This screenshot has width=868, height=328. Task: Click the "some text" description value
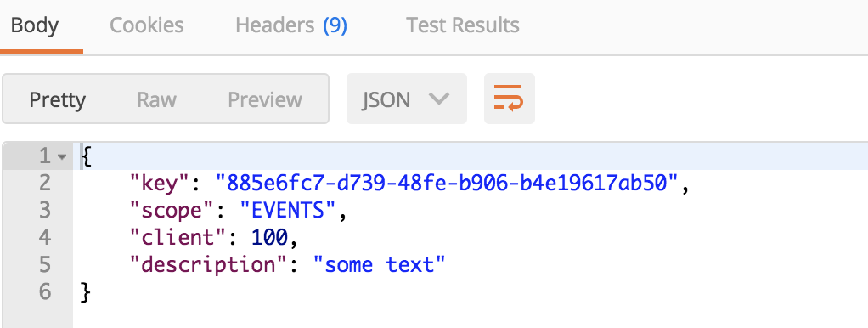click(x=379, y=265)
